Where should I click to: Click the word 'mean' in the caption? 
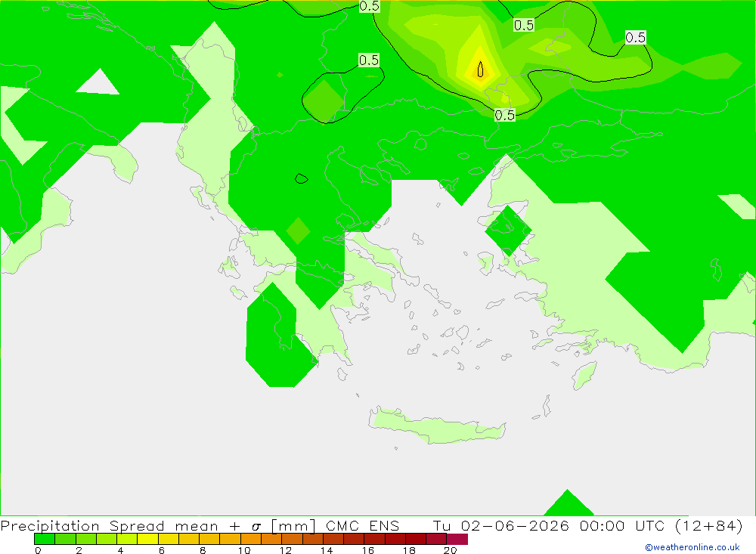[197, 526]
